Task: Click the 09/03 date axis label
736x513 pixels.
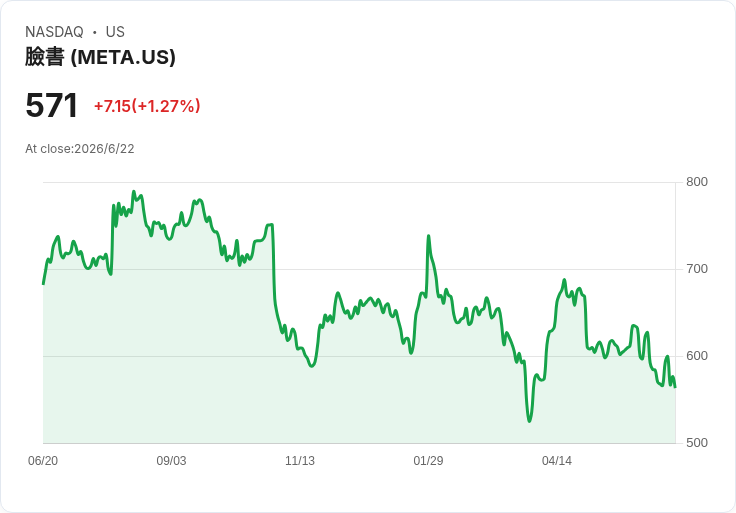Action: 171,460
